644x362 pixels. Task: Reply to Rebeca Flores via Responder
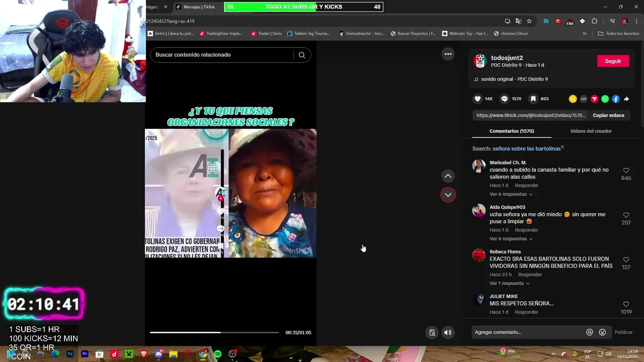click(x=530, y=275)
